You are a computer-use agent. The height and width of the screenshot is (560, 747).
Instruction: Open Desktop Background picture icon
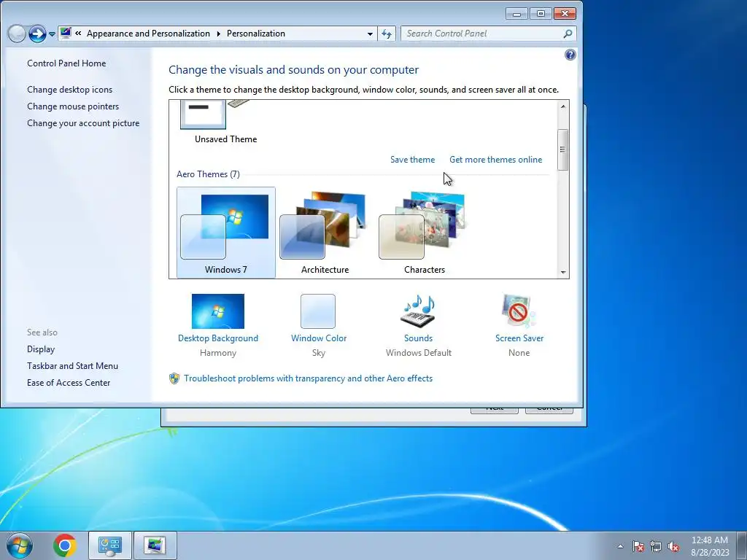coord(217,311)
